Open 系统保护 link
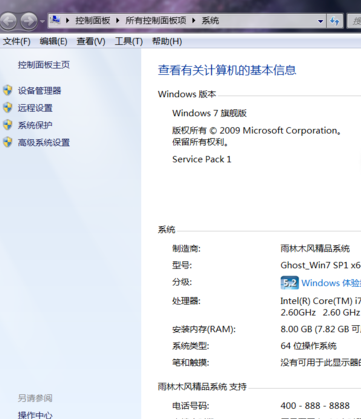Viewport: 361px width, 419px height. [35, 125]
